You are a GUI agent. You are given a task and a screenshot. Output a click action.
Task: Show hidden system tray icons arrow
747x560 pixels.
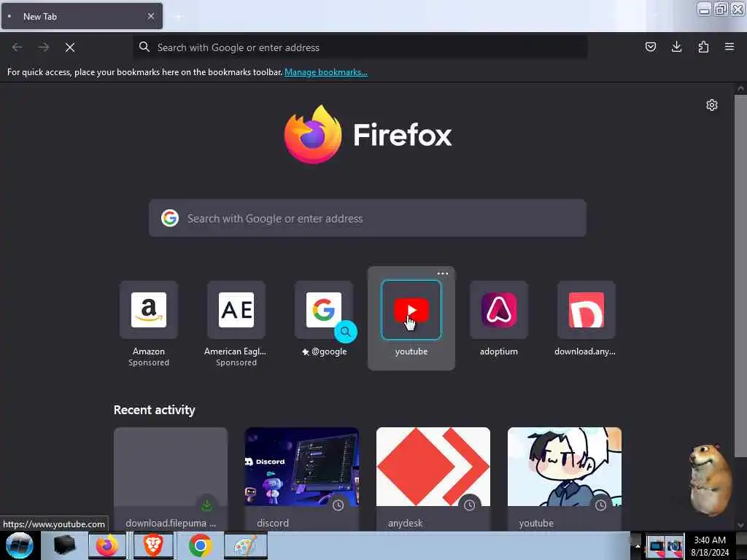pos(638,546)
